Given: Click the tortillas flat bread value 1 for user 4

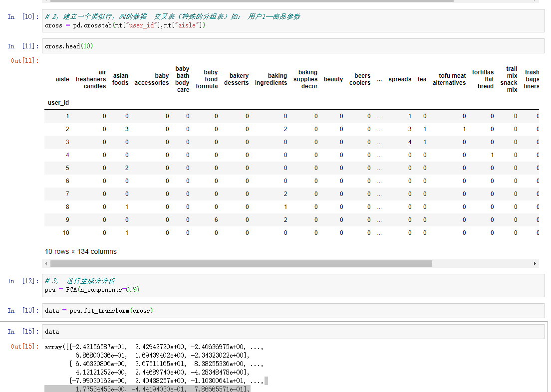Looking at the screenshot, I should click(492, 155).
